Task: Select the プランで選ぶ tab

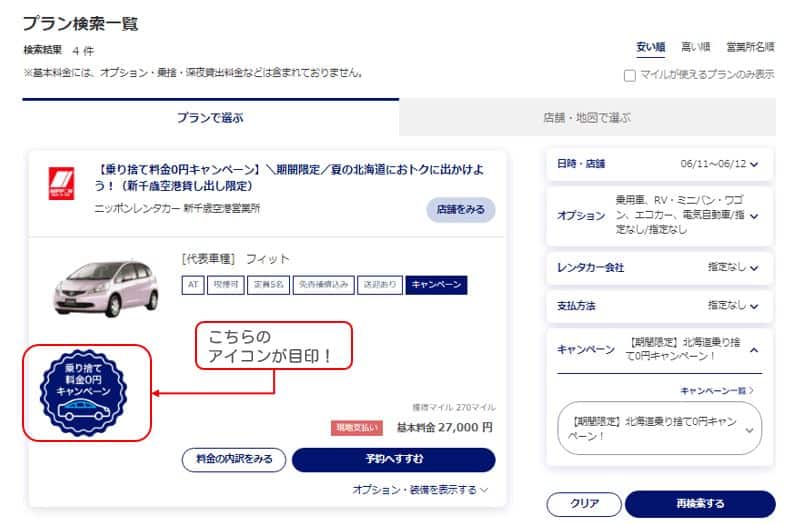Action: pyautogui.click(x=210, y=118)
